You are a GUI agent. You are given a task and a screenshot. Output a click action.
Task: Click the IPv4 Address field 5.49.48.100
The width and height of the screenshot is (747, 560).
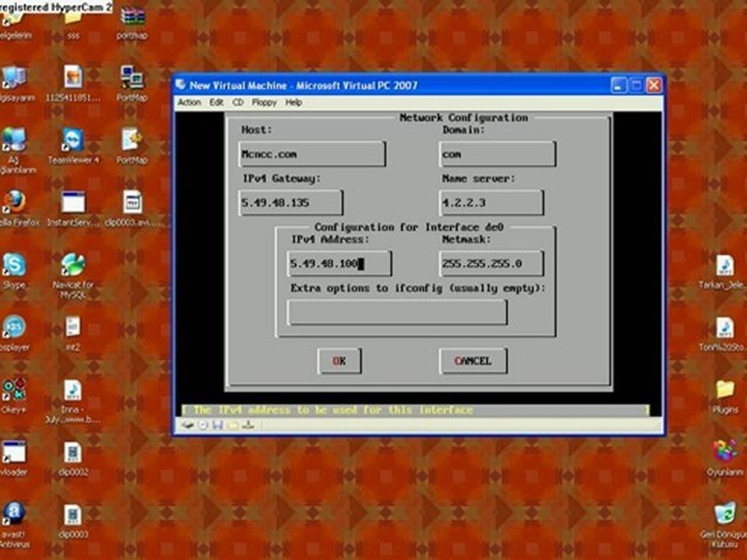coord(339,264)
